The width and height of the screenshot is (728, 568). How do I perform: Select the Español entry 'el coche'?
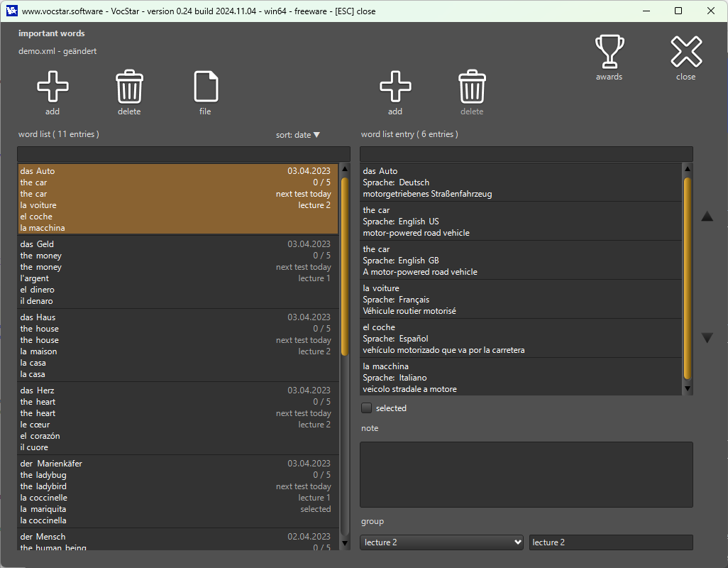pos(521,338)
